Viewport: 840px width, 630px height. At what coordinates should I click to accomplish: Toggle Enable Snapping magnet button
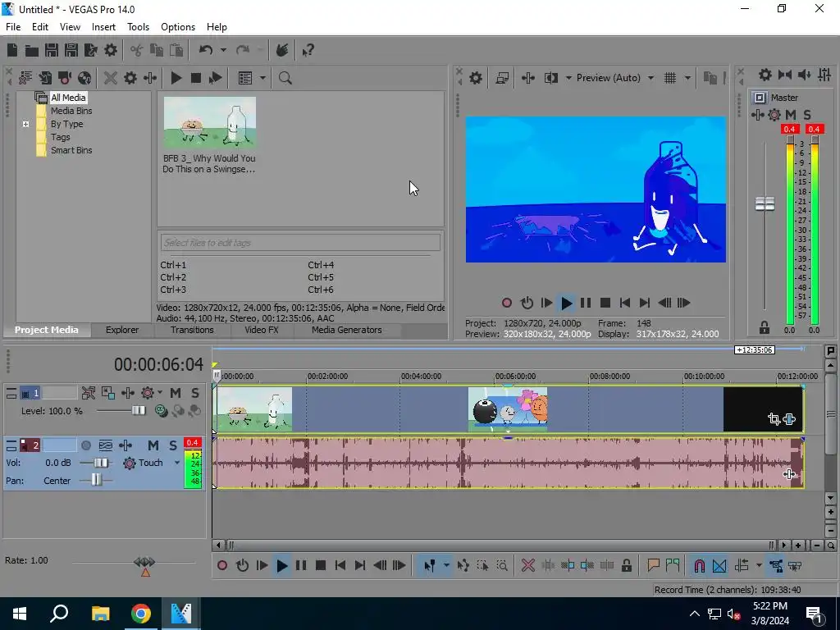[x=699, y=566]
